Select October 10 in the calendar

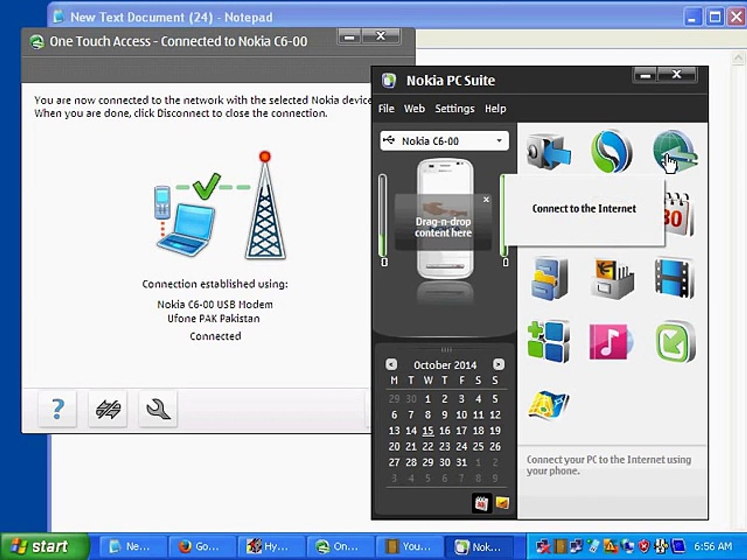(461, 415)
